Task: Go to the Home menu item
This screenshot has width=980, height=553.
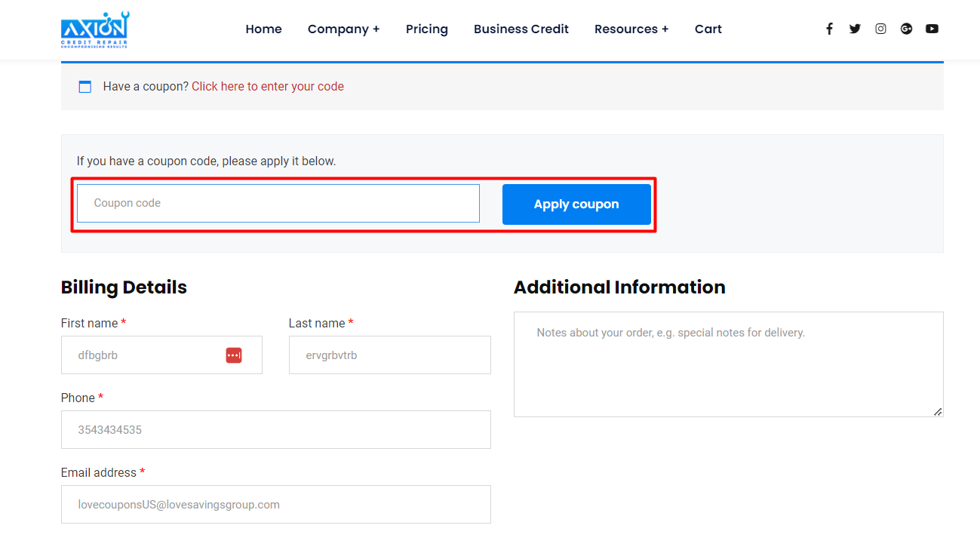Action: click(263, 29)
